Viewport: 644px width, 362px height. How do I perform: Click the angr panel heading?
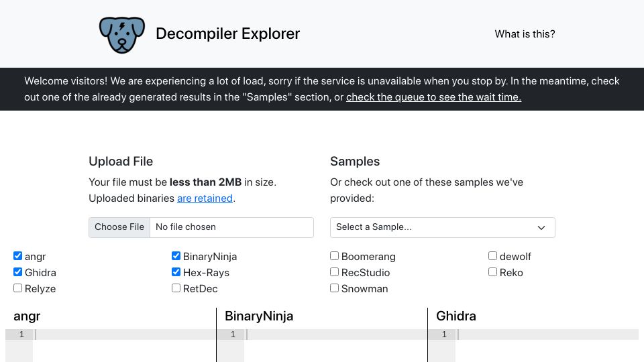pyautogui.click(x=27, y=316)
